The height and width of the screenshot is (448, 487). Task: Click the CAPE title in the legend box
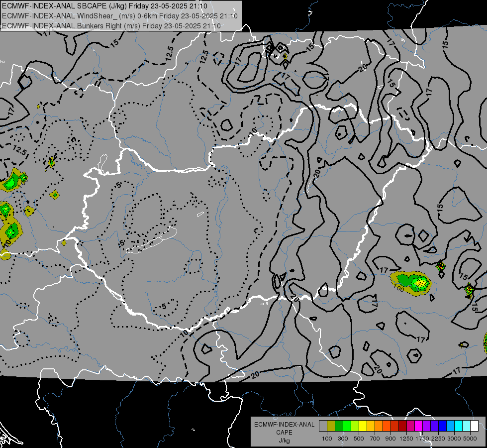click(x=284, y=433)
